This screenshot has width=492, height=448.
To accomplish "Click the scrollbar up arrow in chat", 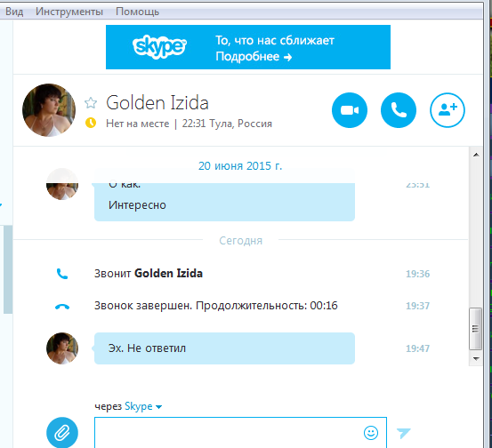I will click(x=476, y=155).
